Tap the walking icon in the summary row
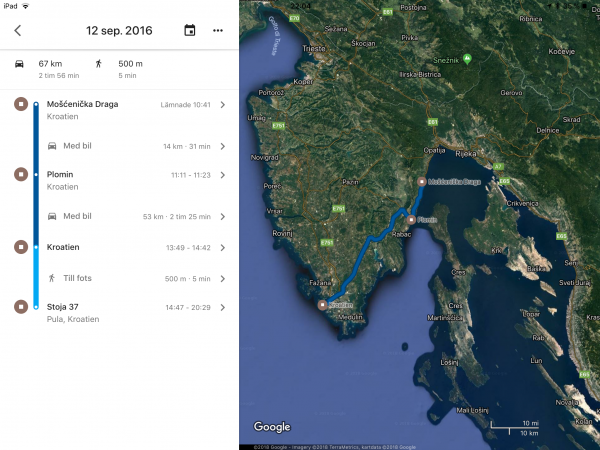This screenshot has height=450, width=600. pos(99,64)
